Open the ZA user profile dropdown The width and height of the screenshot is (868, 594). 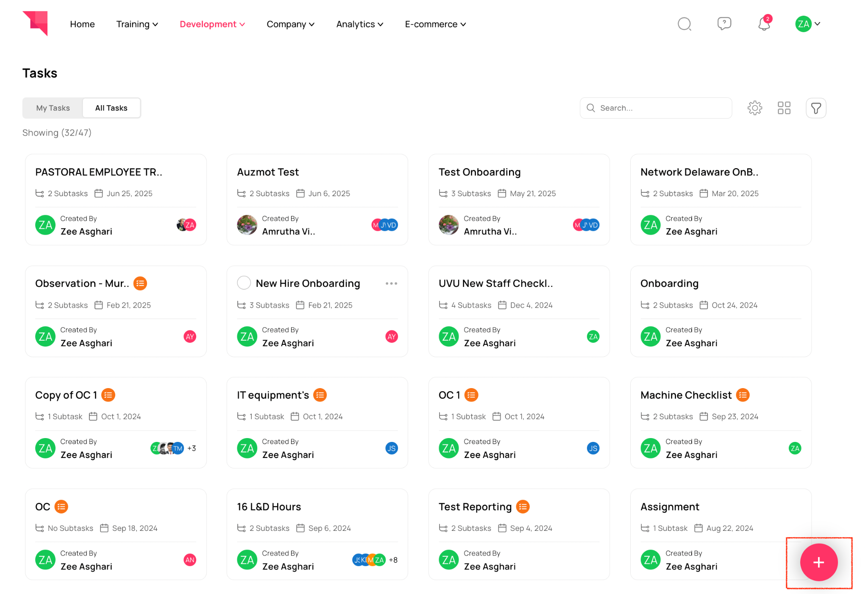tap(808, 24)
